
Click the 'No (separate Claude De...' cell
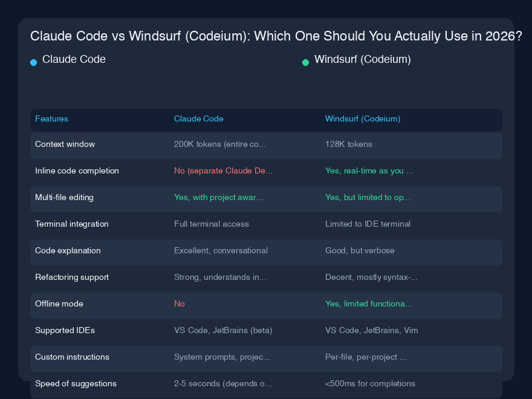223,170
